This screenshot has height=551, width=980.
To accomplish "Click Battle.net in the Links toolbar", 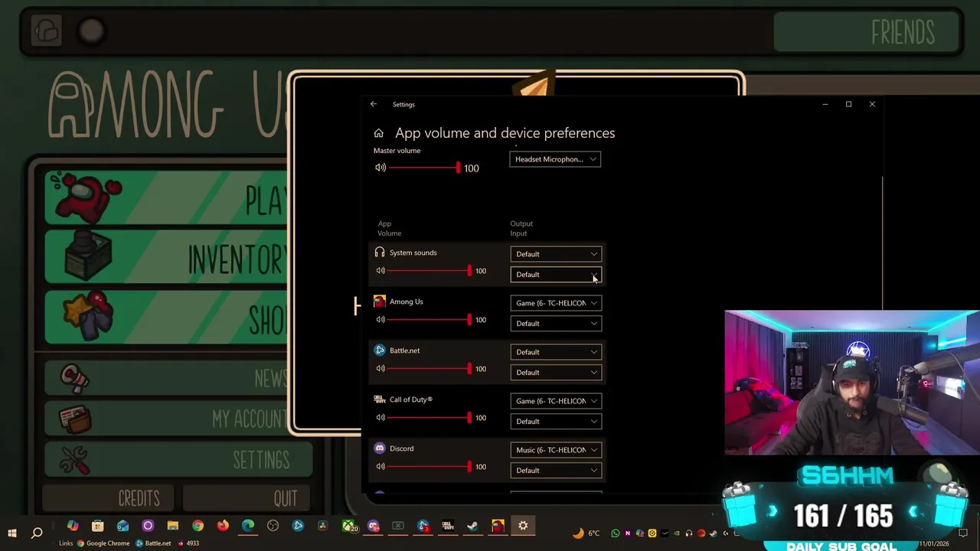I will [x=154, y=543].
